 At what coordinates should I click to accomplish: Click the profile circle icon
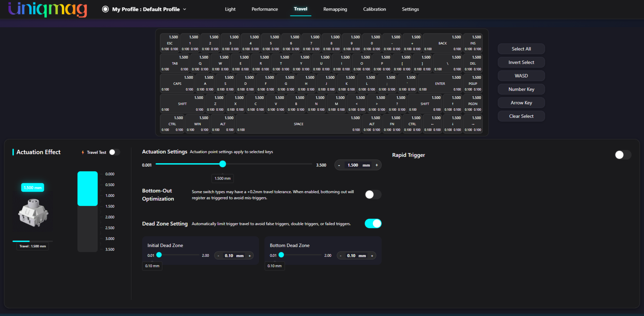(x=105, y=9)
